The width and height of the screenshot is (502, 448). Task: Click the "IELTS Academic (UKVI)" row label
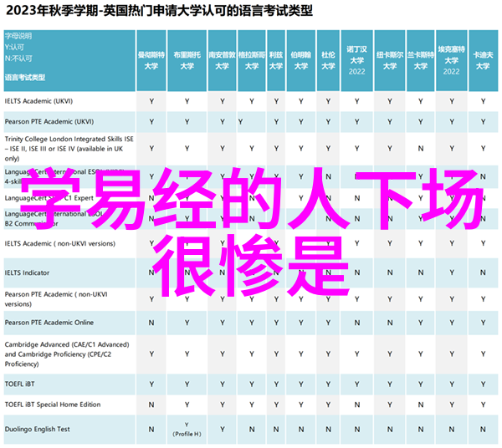point(38,101)
